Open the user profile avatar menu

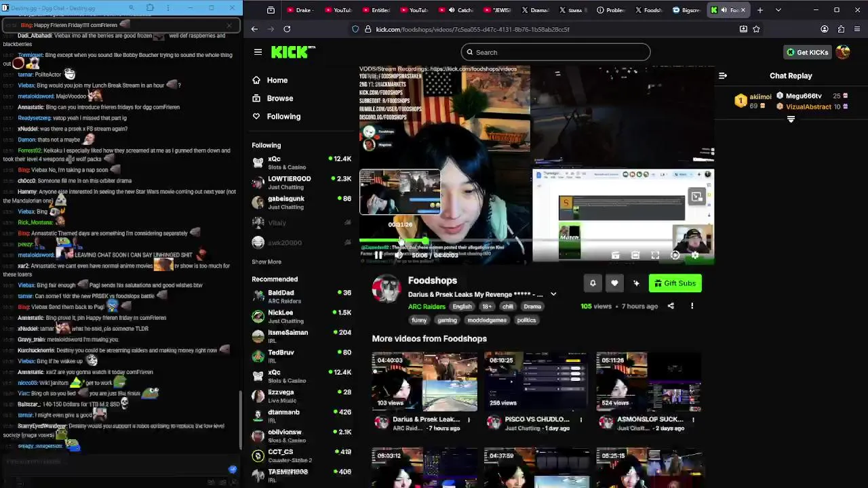843,52
